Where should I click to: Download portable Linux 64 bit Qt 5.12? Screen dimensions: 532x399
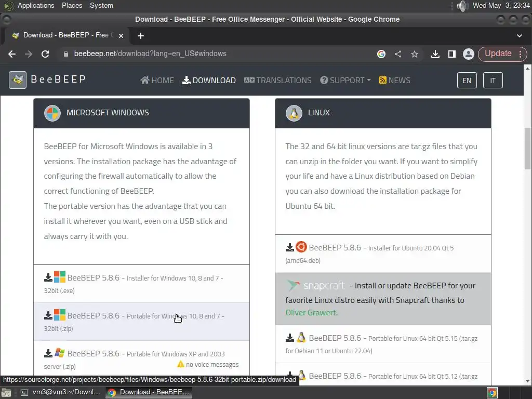(383, 374)
